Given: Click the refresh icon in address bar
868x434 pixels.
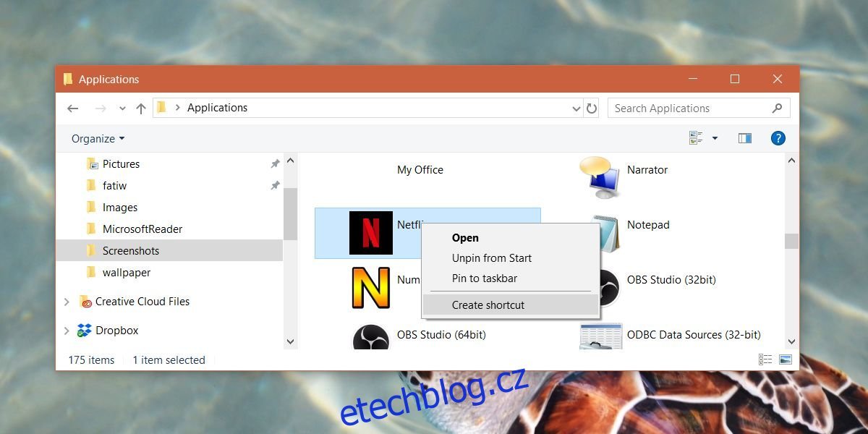Looking at the screenshot, I should pos(592,109).
